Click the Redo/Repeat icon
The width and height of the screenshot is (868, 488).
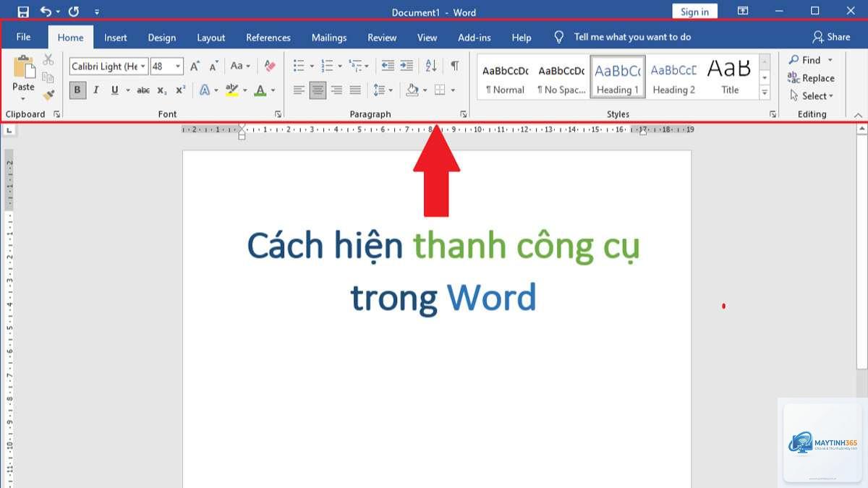[x=73, y=12]
